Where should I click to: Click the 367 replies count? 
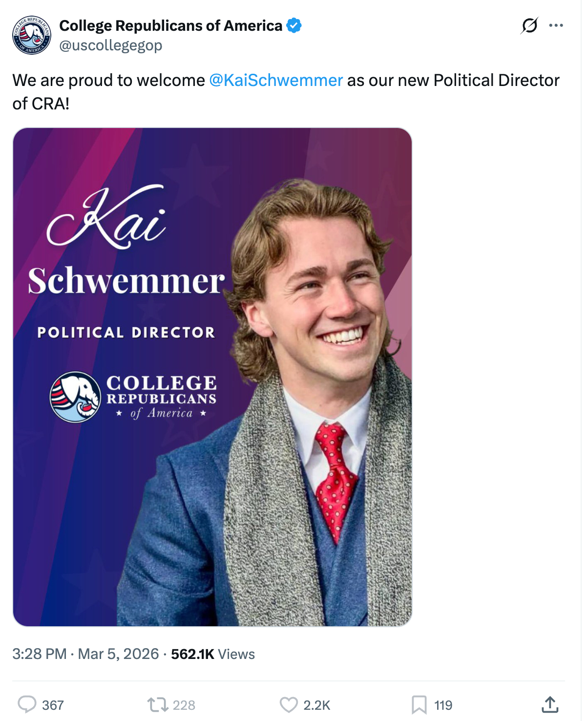53,705
